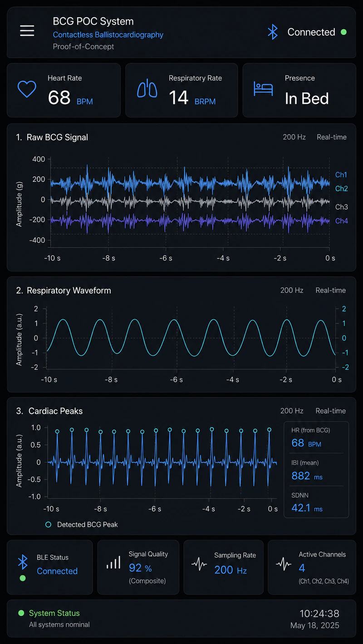Click Real-time label in Raw BCG Signal panel
Image resolution: width=363 pixels, height=644 pixels.
[332, 137]
